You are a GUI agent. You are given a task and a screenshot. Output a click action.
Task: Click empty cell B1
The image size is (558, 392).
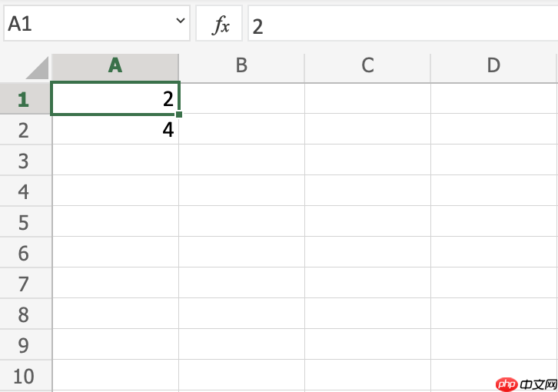pyautogui.click(x=241, y=99)
